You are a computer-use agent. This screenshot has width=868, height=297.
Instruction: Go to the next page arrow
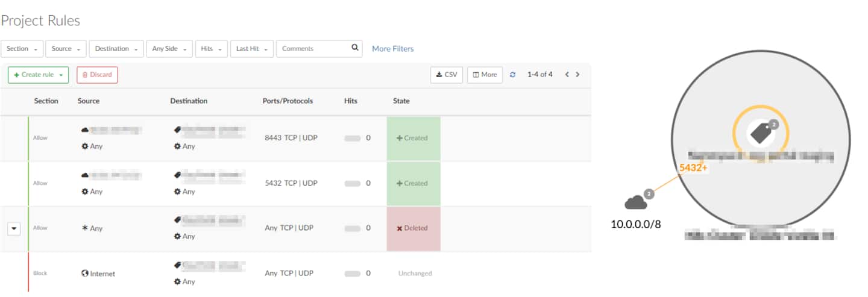577,75
